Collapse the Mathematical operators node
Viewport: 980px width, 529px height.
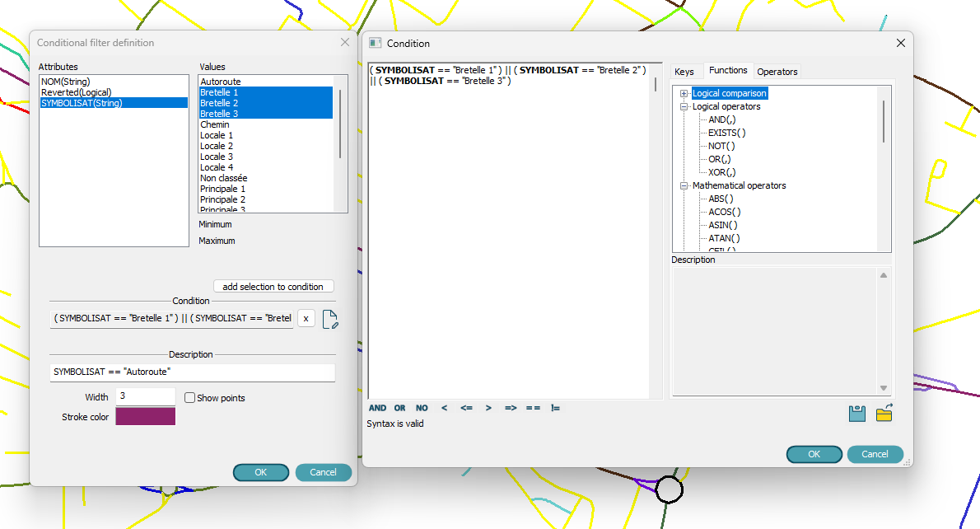(684, 186)
